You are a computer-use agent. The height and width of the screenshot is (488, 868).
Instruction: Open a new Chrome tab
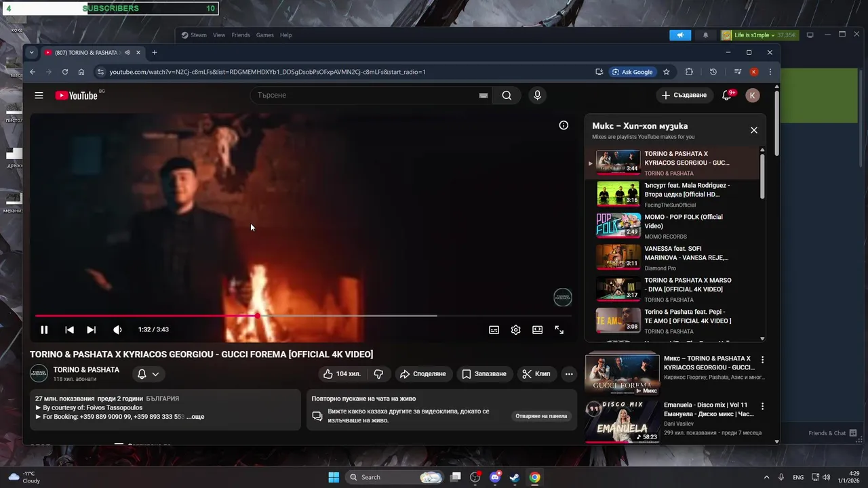click(154, 52)
